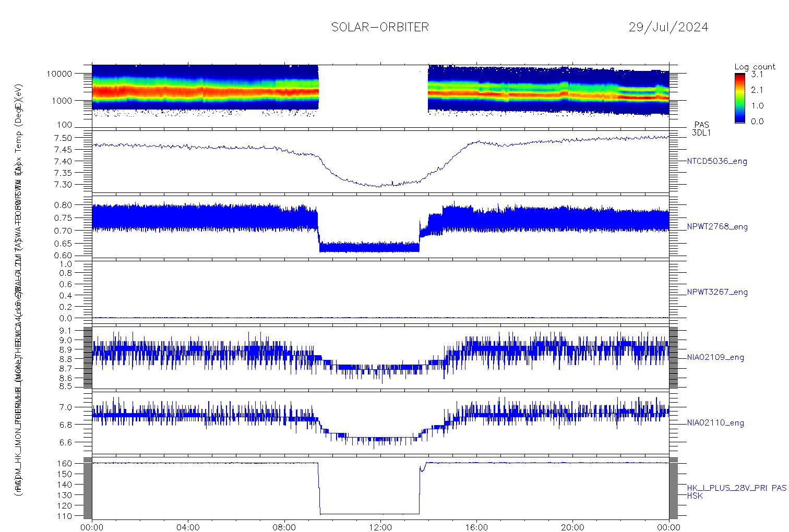This screenshot has width=789, height=532.
Task: Click the 20:00 time axis tick
Action: point(572,527)
